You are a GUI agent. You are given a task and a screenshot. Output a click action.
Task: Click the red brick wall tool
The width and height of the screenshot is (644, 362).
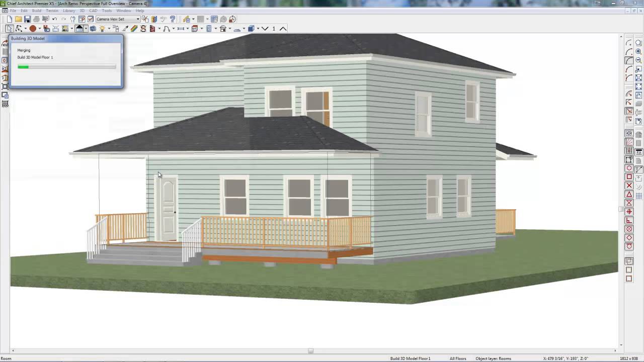click(x=152, y=29)
